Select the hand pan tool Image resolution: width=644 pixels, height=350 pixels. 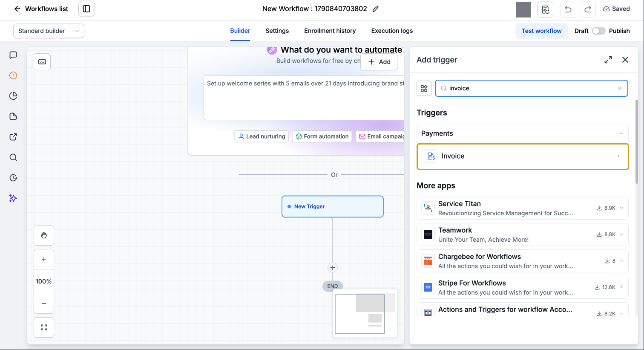44,235
